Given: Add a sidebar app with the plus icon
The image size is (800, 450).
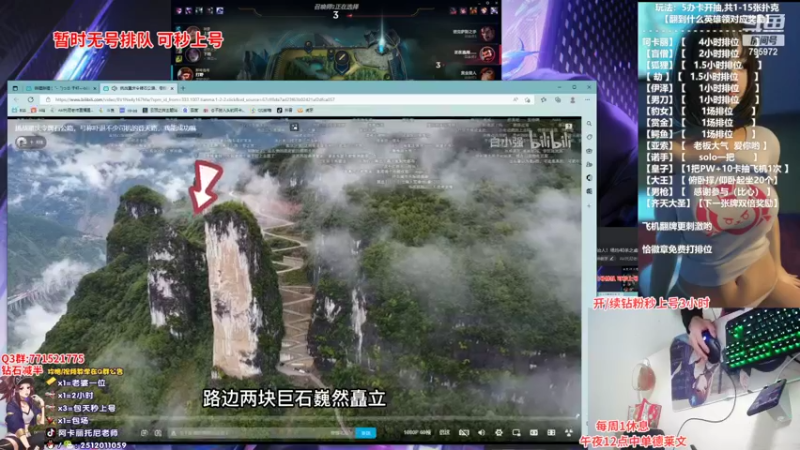Looking at the screenshot, I should pyautogui.click(x=589, y=206).
